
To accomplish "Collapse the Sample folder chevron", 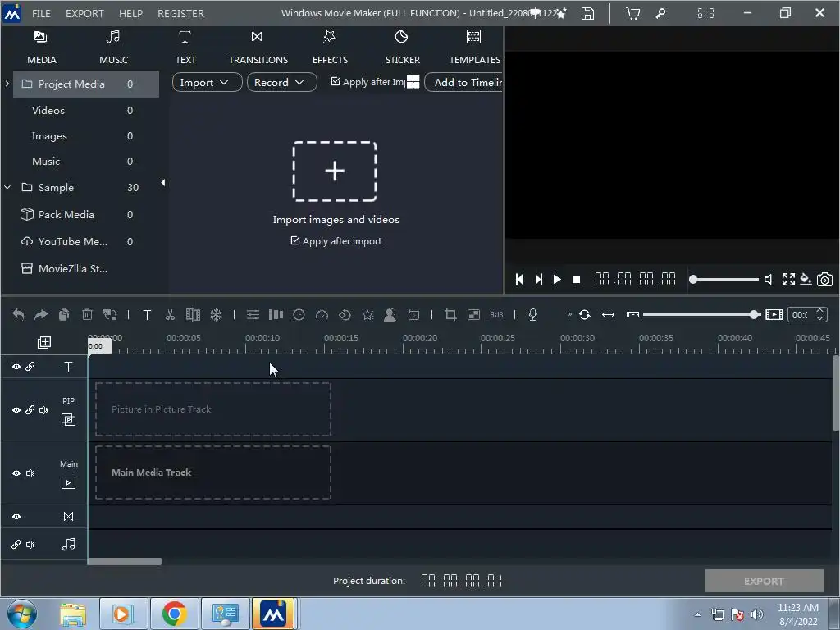I will 7,187.
